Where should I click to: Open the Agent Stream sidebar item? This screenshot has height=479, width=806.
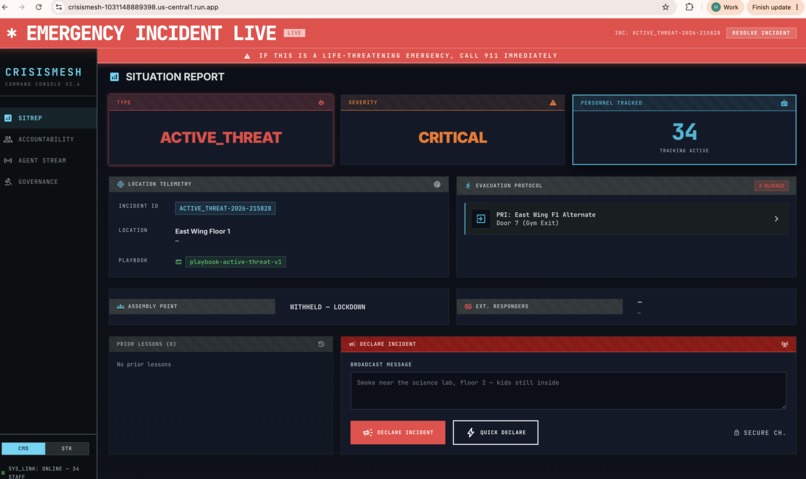(48, 160)
